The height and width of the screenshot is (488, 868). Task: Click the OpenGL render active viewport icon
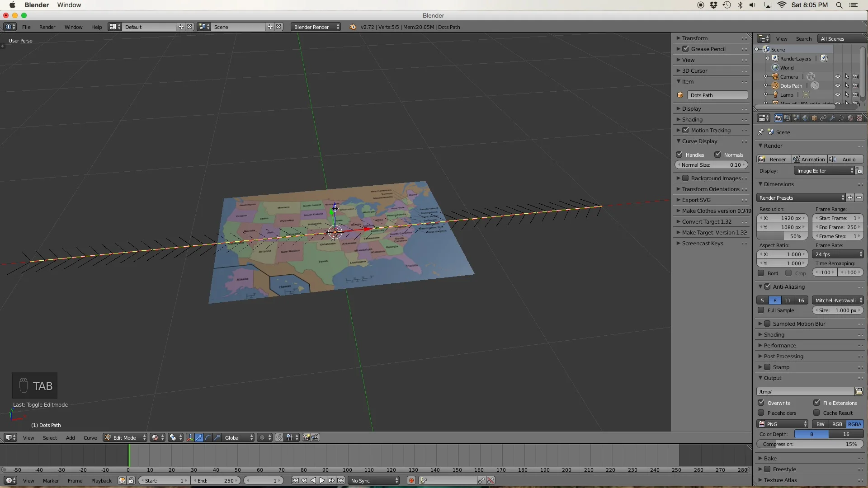click(306, 437)
